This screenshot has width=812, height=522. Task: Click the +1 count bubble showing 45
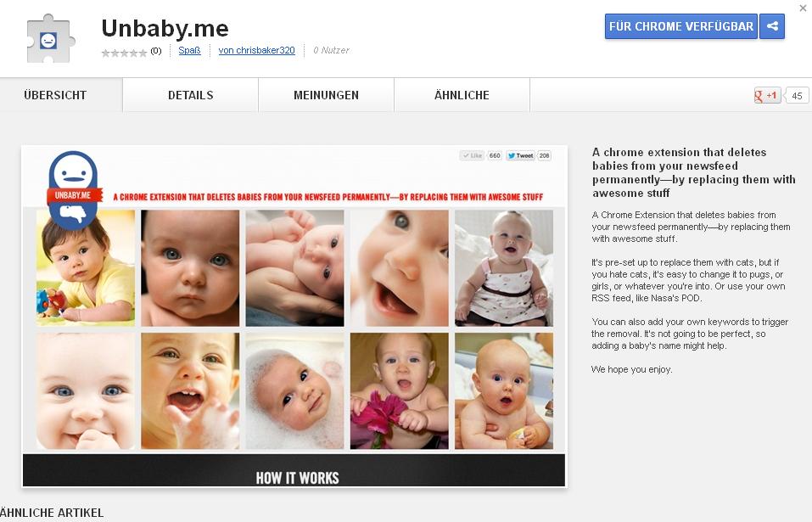pyautogui.click(x=797, y=95)
